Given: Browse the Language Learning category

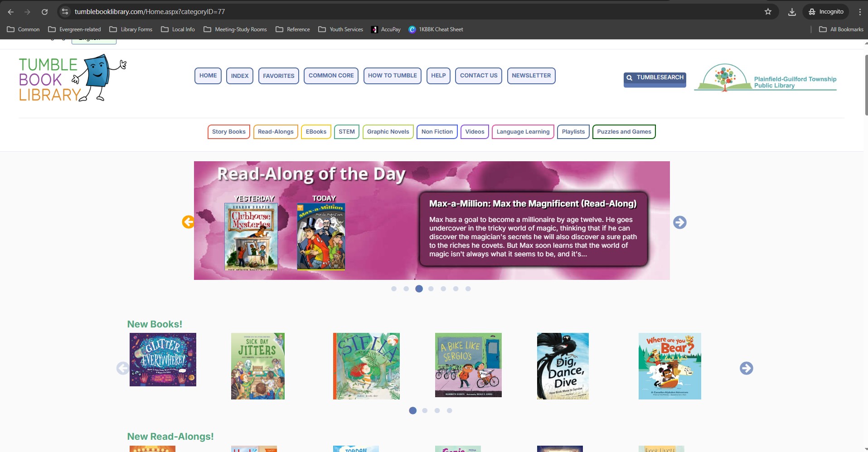Looking at the screenshot, I should pos(523,132).
